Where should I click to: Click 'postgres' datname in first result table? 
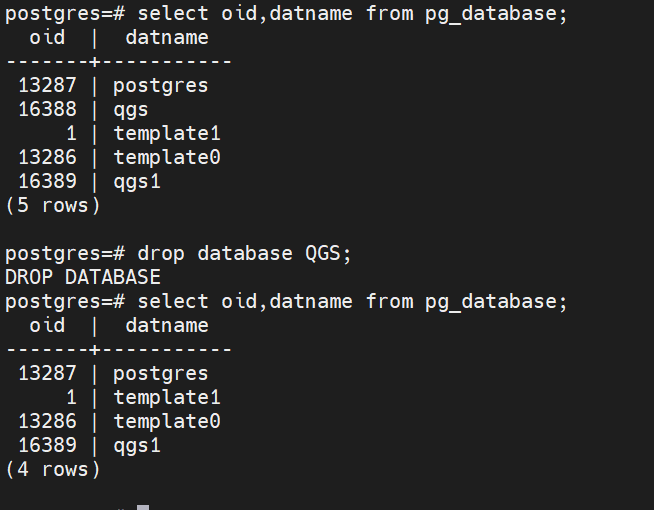pyautogui.click(x=160, y=85)
